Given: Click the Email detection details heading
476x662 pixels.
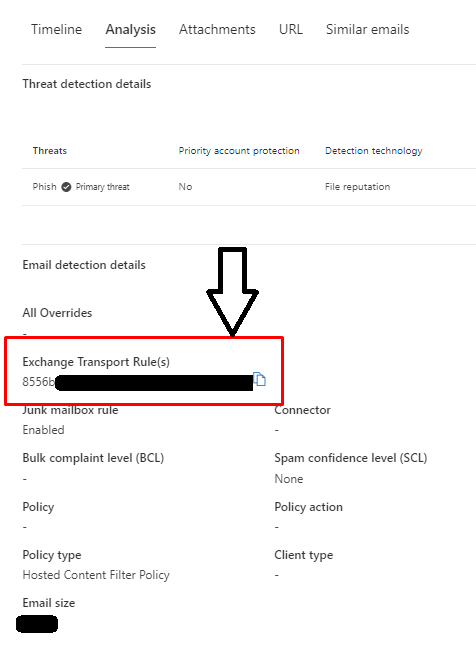Looking at the screenshot, I should click(84, 265).
